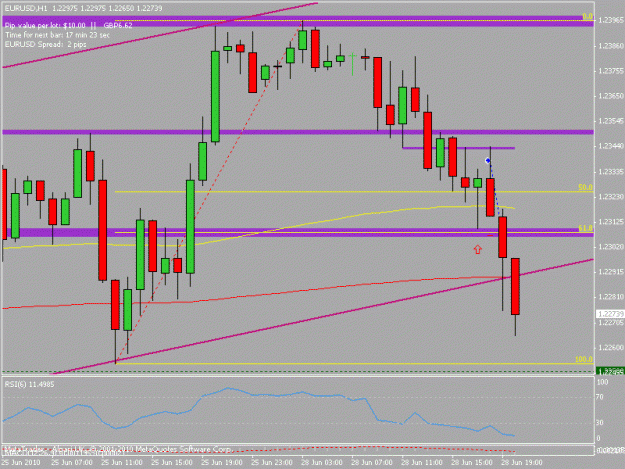Select the Fibonacci 0.0 level label
Screen dimensions: 625x469
point(588,17)
